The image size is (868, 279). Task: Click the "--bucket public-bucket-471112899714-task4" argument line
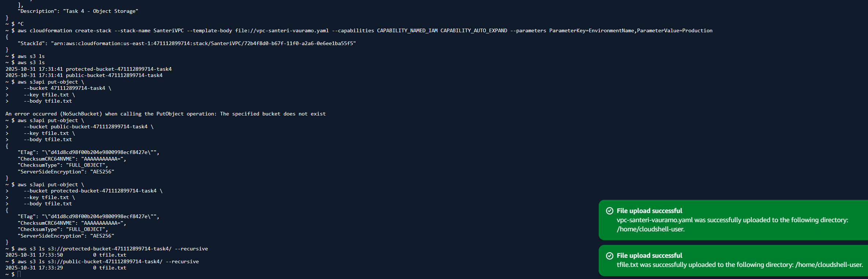[88, 127]
